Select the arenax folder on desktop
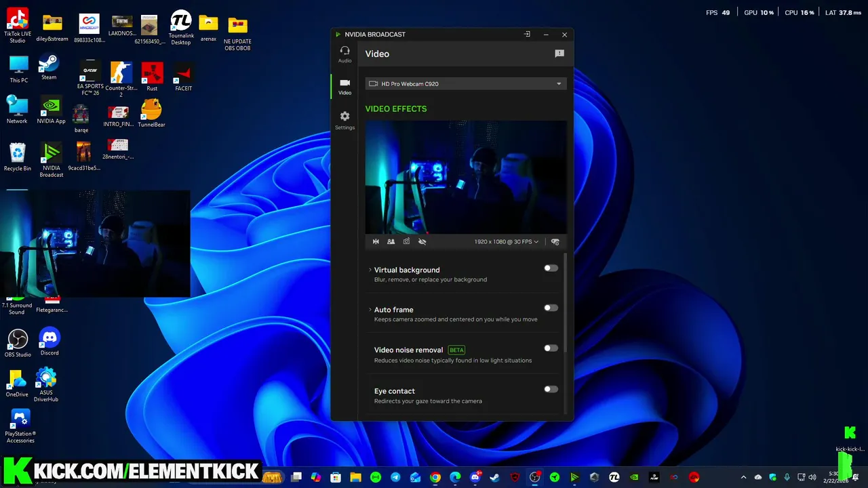This screenshot has height=488, width=868. point(208,28)
